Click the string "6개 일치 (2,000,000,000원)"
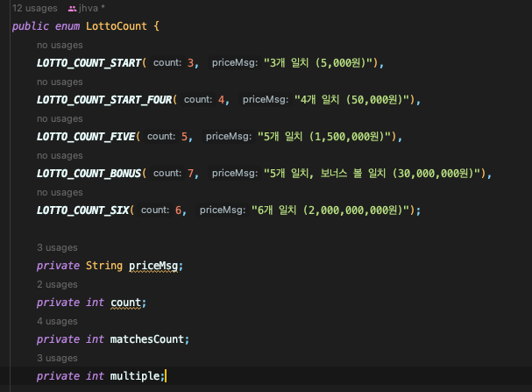The height and width of the screenshot is (392, 532). click(332, 210)
